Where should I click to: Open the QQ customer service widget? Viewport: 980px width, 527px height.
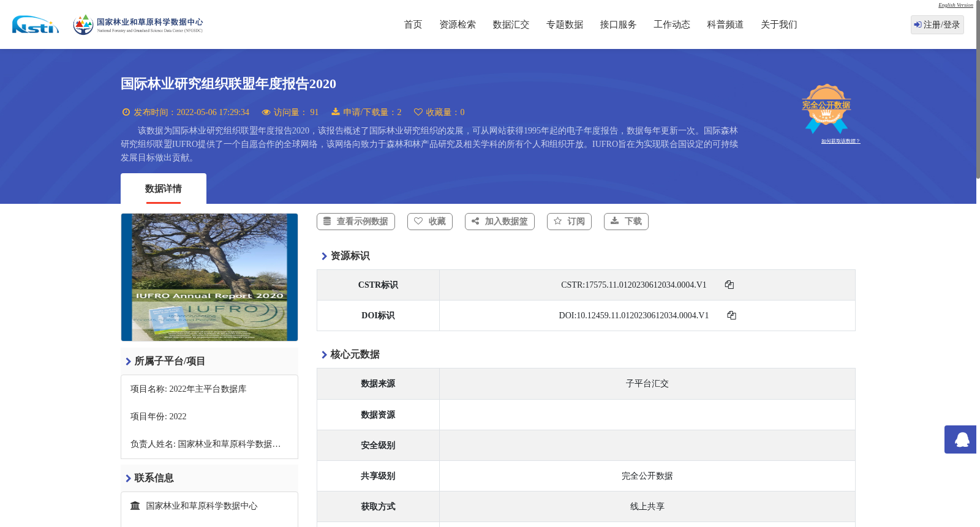[x=960, y=439]
